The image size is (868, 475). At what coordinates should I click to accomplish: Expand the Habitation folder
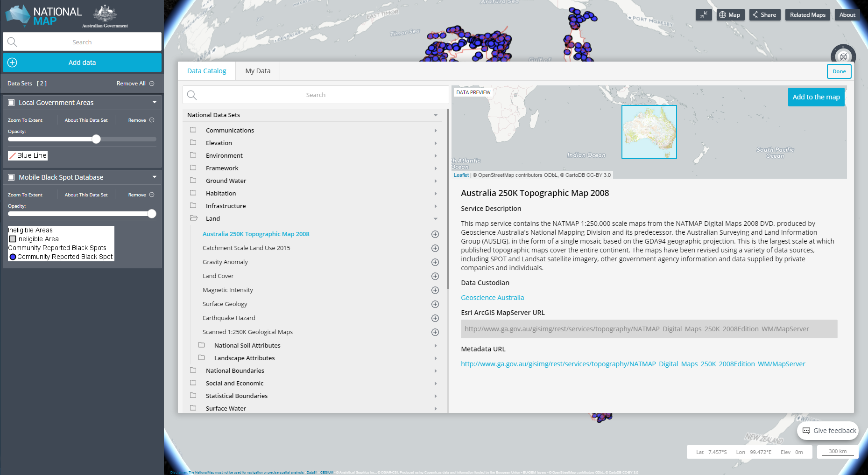pyautogui.click(x=436, y=194)
